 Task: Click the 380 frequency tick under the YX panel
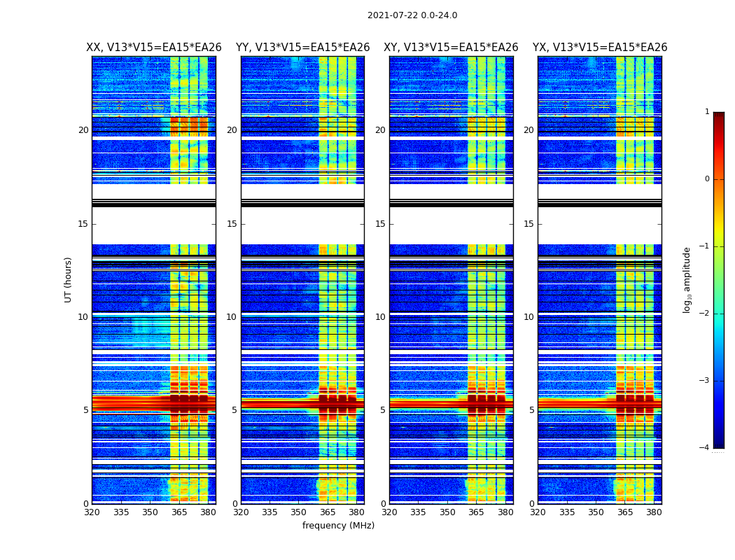tap(654, 512)
